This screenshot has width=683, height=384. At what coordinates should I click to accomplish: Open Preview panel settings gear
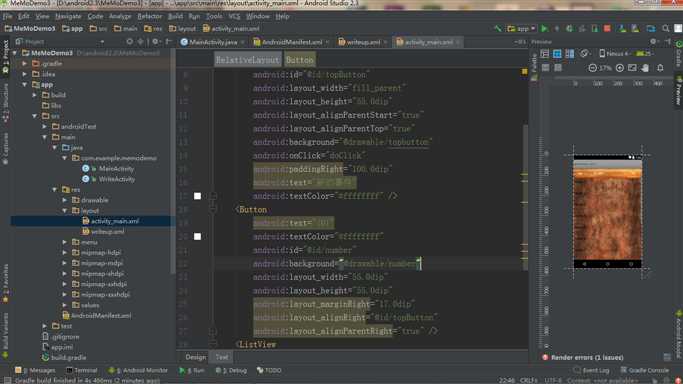pyautogui.click(x=653, y=42)
